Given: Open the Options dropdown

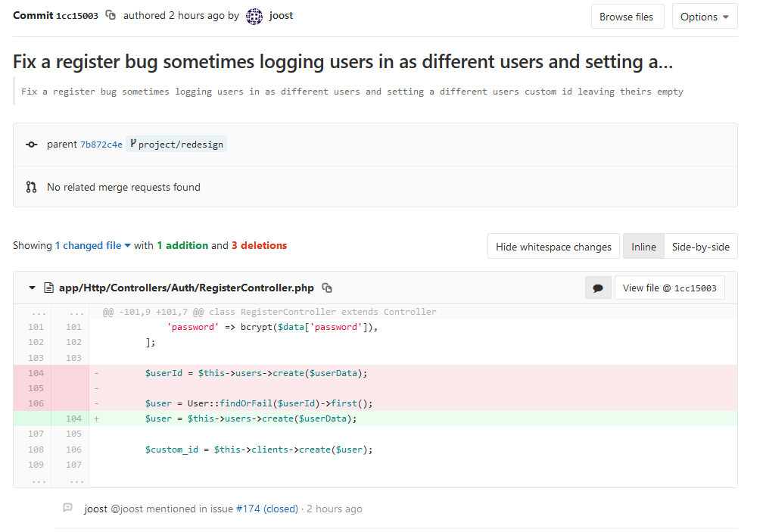Looking at the screenshot, I should click(x=704, y=17).
